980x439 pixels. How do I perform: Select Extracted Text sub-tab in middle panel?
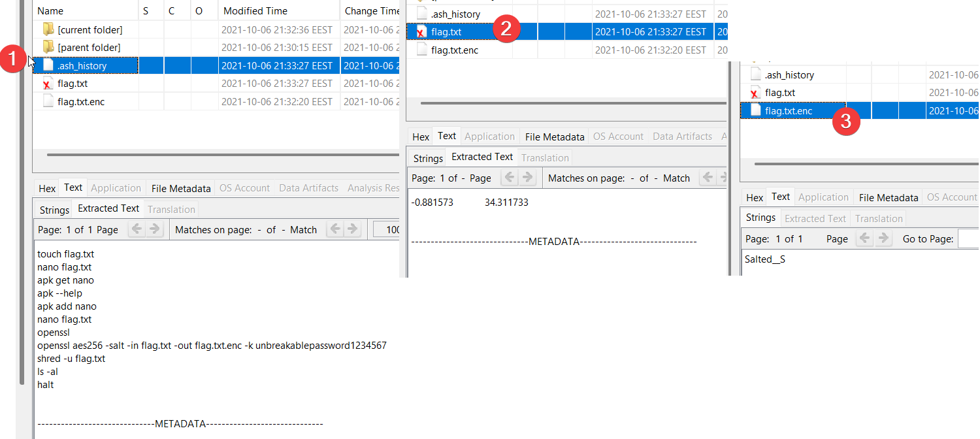[482, 157]
